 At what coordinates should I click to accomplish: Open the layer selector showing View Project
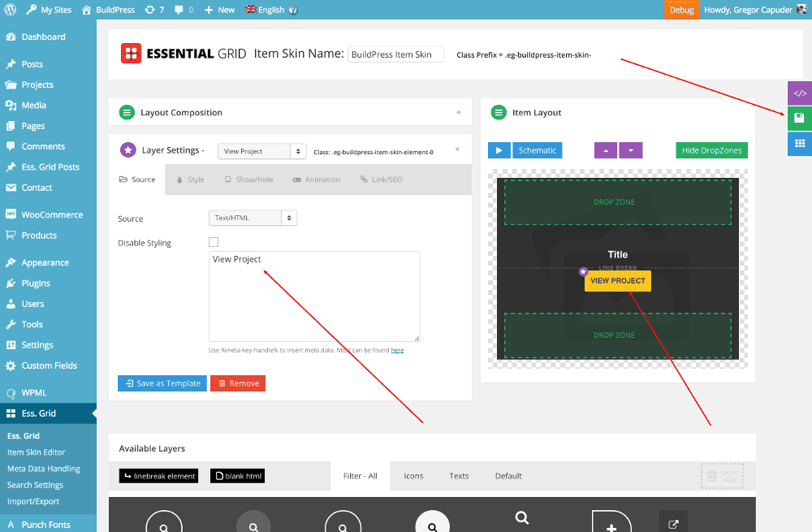pos(262,151)
